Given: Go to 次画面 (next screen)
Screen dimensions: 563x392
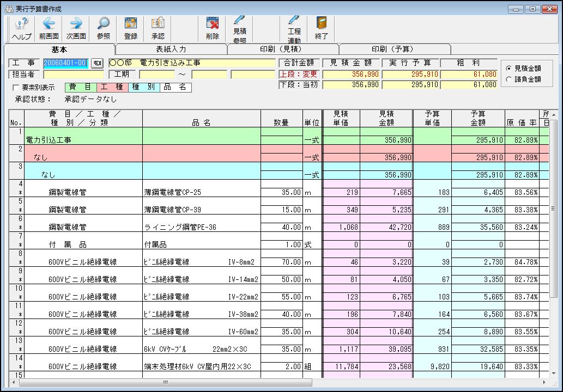Looking at the screenshot, I should pos(75,28).
